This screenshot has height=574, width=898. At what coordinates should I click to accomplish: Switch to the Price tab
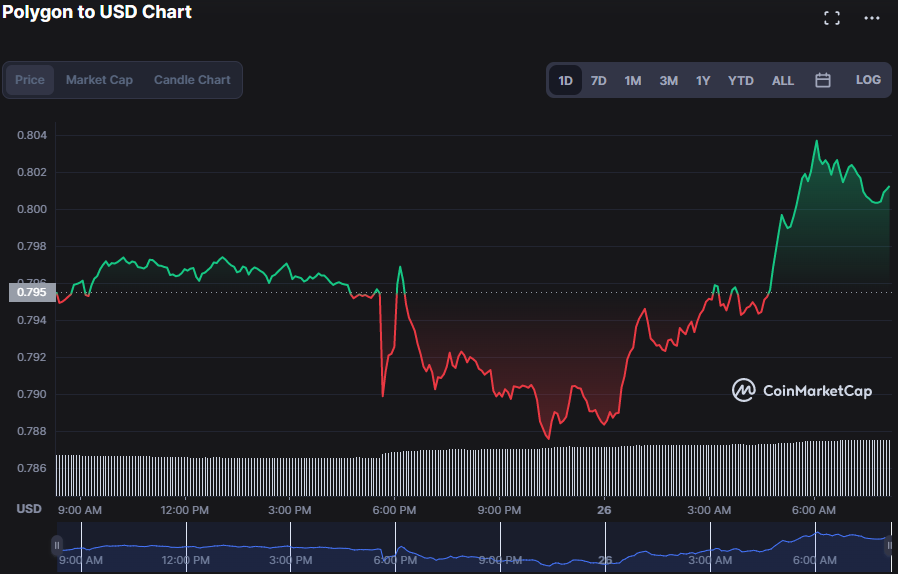coord(30,80)
